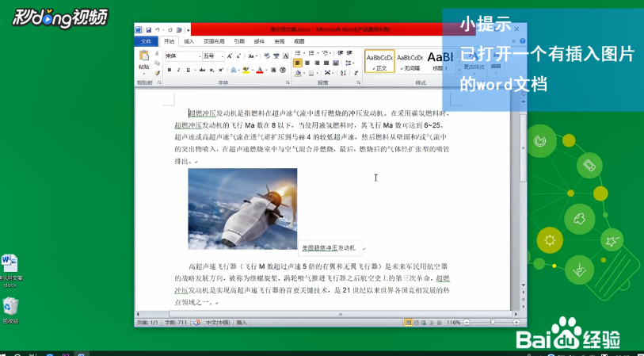This screenshot has height=356, width=644.
Task: Click the Sort (A-Z) icon
Action: pos(343,73)
